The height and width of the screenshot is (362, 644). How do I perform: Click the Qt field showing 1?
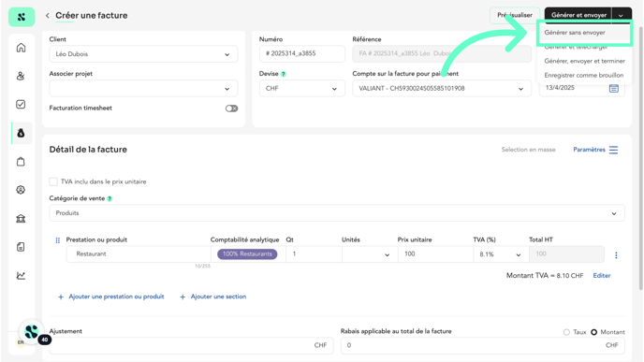[x=314, y=254]
